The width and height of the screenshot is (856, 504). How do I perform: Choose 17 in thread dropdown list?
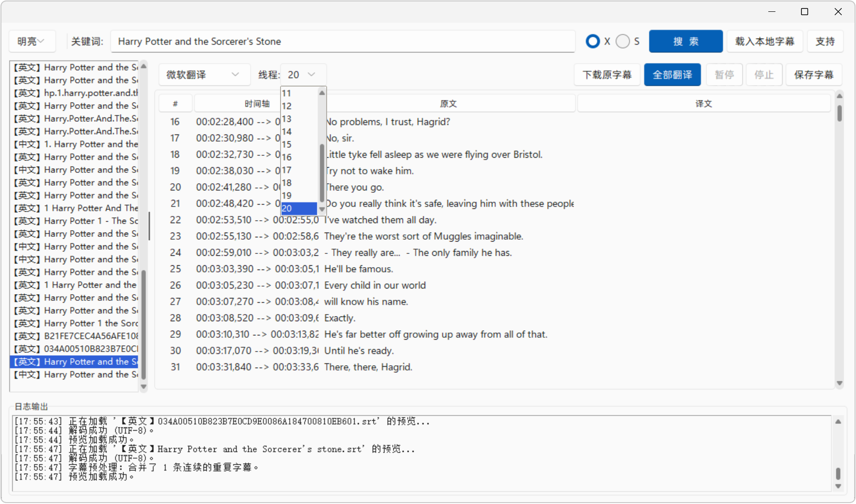299,170
